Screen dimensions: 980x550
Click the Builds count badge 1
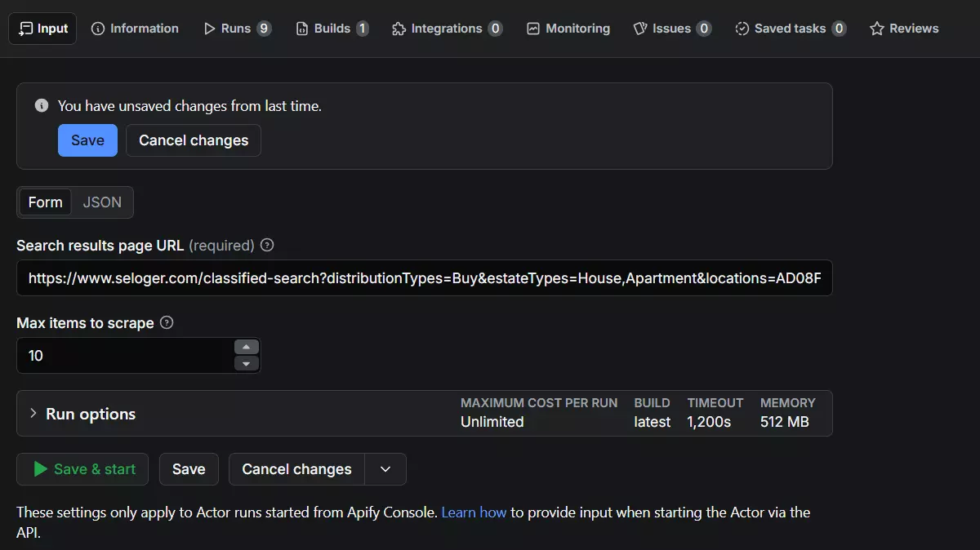(x=362, y=29)
